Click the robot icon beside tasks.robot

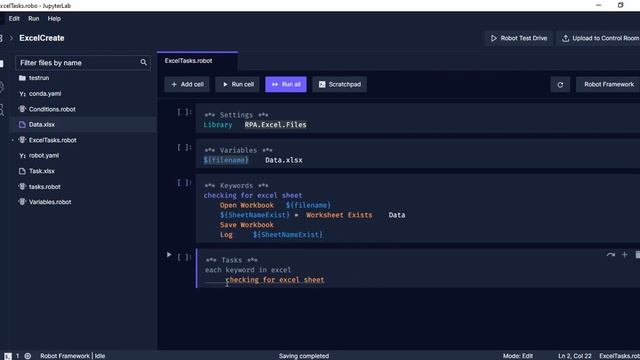[22, 187]
